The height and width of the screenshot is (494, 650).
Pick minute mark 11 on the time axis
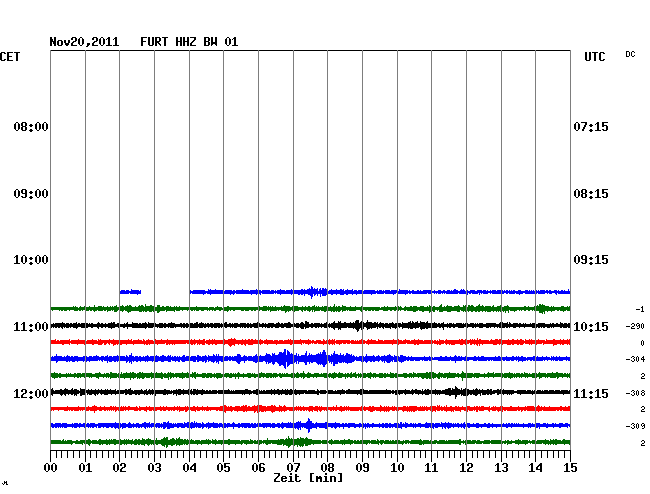431,468
